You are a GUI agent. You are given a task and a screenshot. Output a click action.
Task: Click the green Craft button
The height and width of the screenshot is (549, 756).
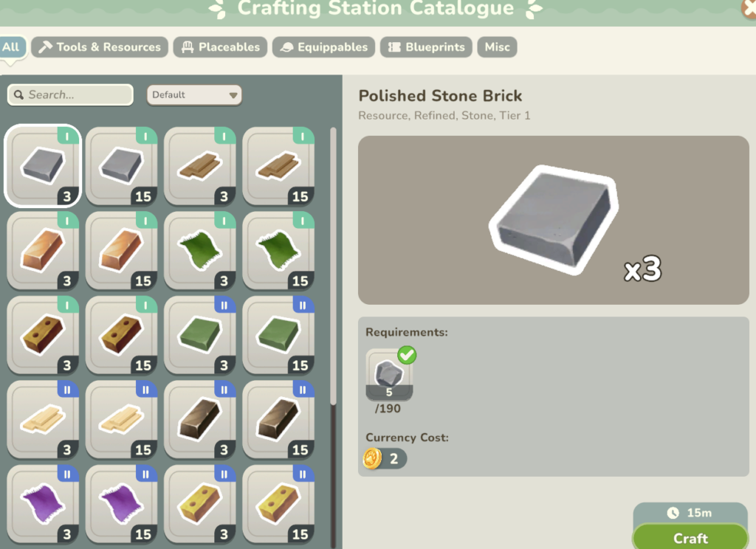click(x=690, y=537)
